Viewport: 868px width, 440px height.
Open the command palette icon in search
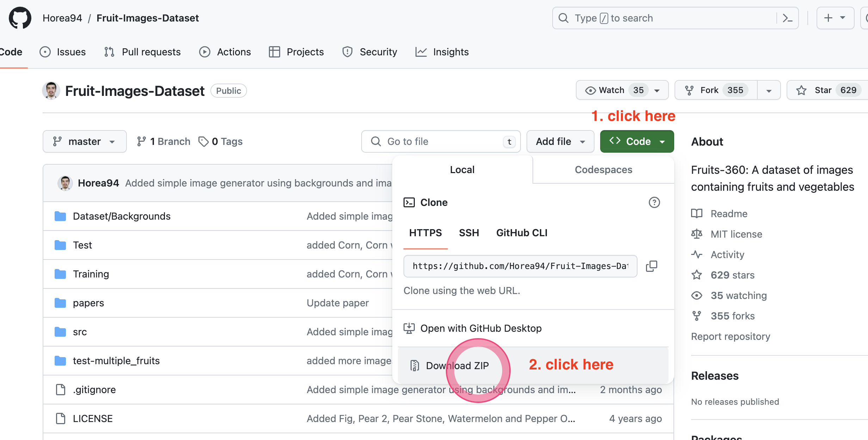point(787,18)
